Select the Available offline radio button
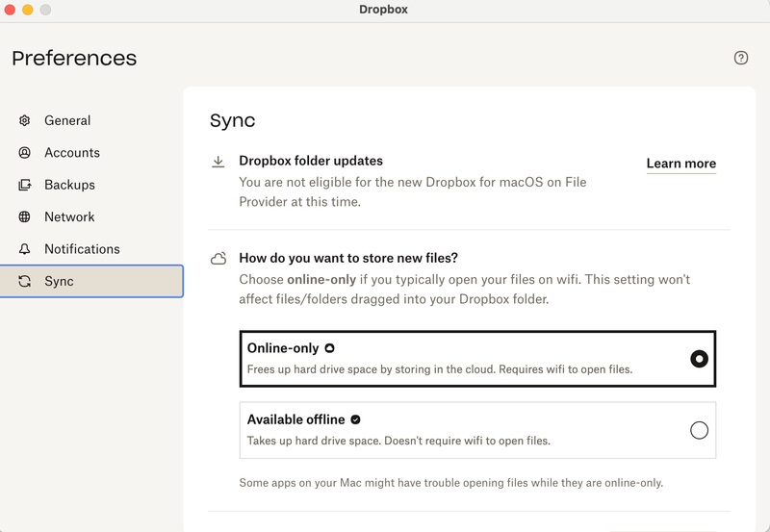 [699, 430]
